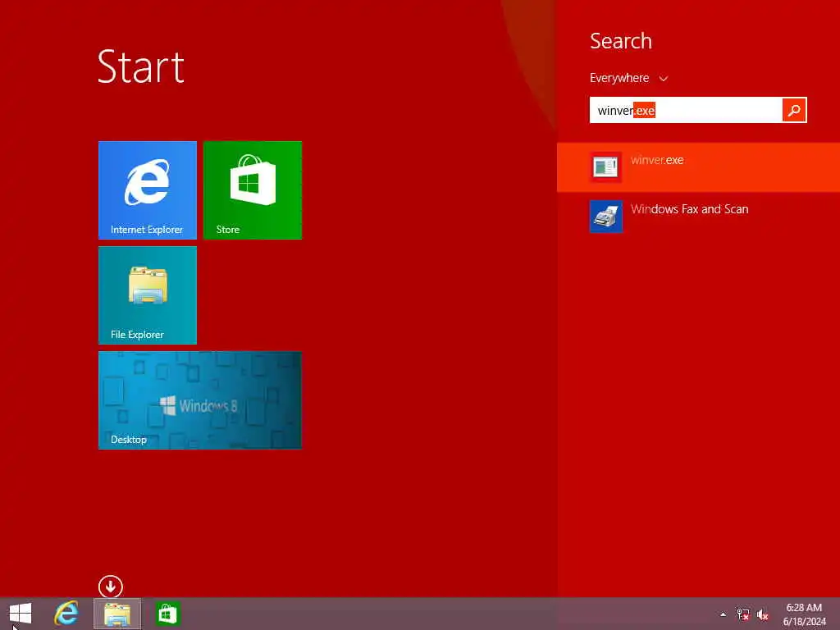Click the winver.exe result icon
Screen dimensions: 840x630
[x=606, y=167]
